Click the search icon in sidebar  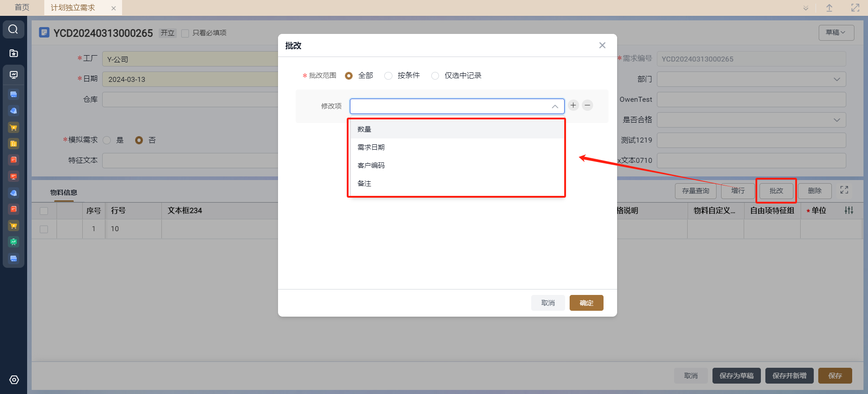(13, 29)
